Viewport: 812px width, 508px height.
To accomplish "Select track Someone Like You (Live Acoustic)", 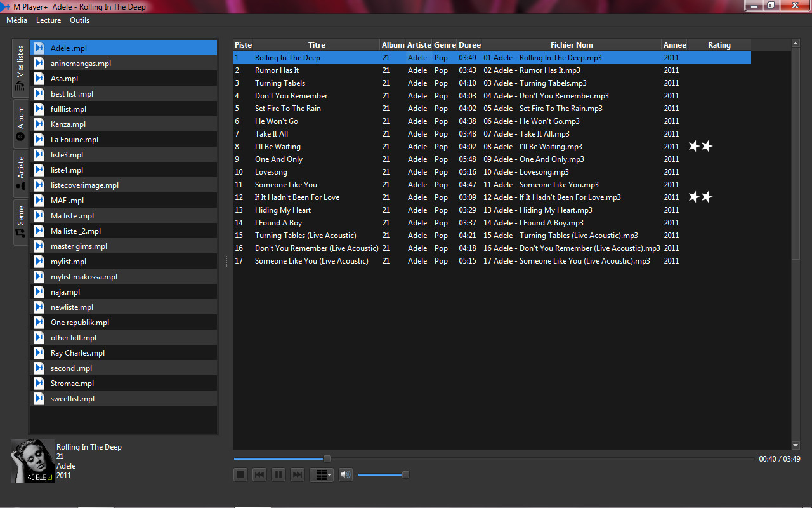I will click(x=492, y=261).
